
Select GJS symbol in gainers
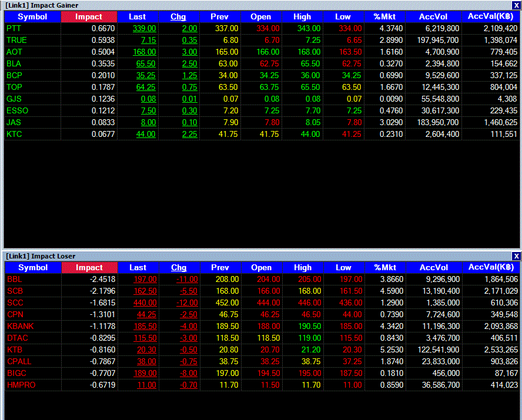[14, 99]
